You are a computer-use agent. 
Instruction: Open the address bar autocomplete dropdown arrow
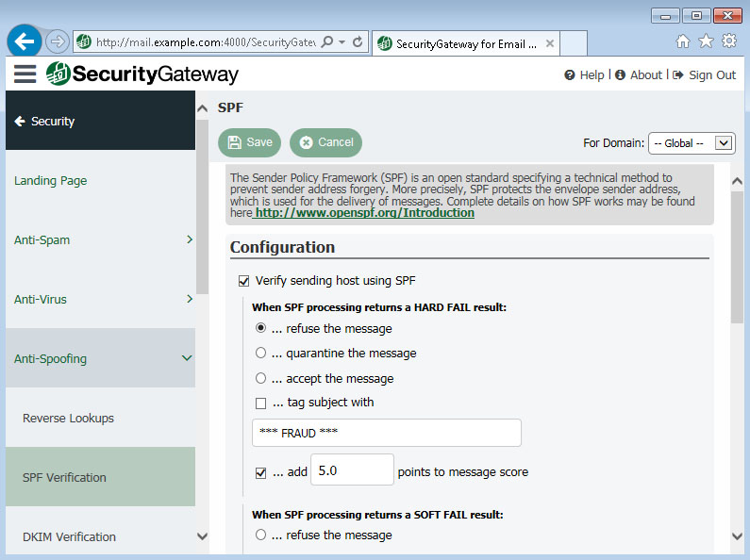click(342, 42)
